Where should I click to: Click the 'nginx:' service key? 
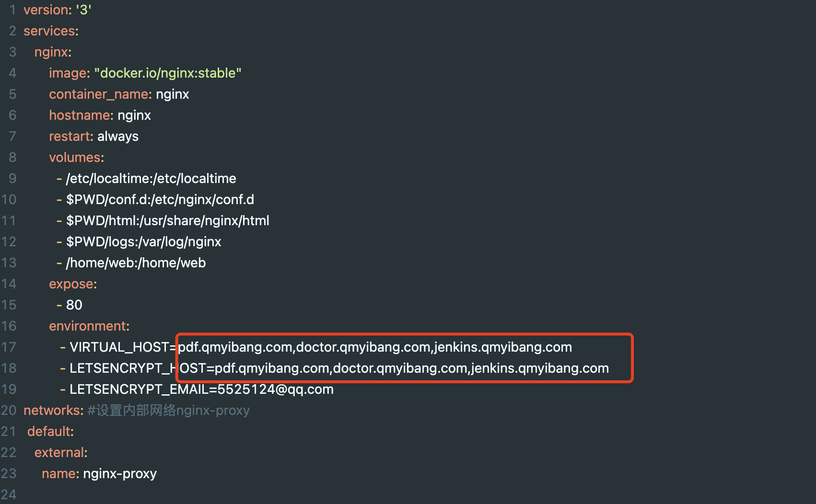pyautogui.click(x=53, y=52)
